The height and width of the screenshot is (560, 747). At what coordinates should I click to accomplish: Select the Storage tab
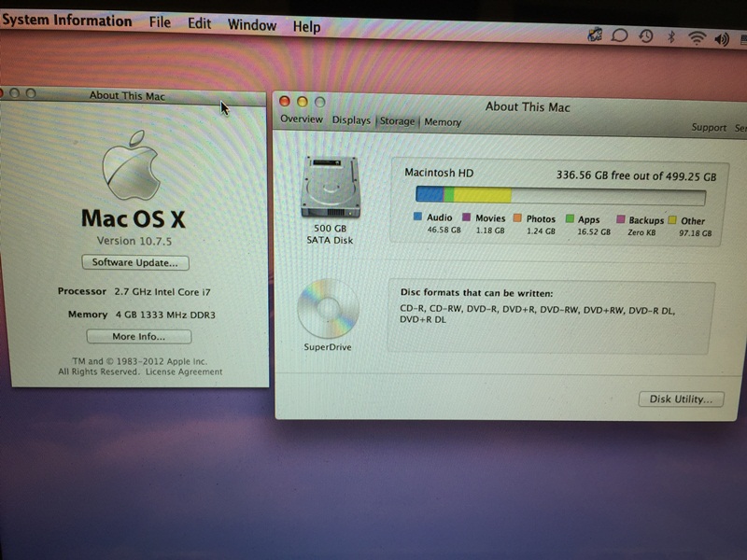[397, 121]
